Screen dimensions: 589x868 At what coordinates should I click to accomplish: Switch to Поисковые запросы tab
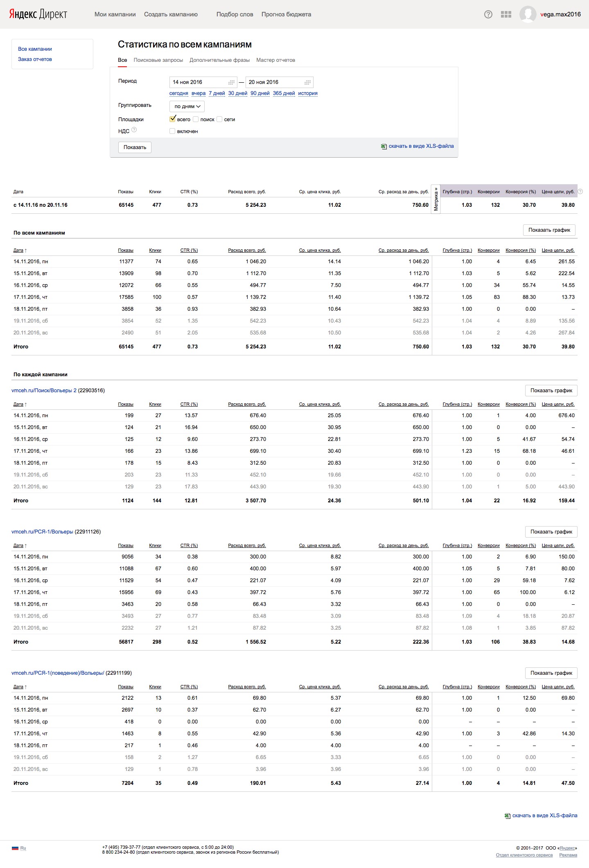[x=158, y=60]
